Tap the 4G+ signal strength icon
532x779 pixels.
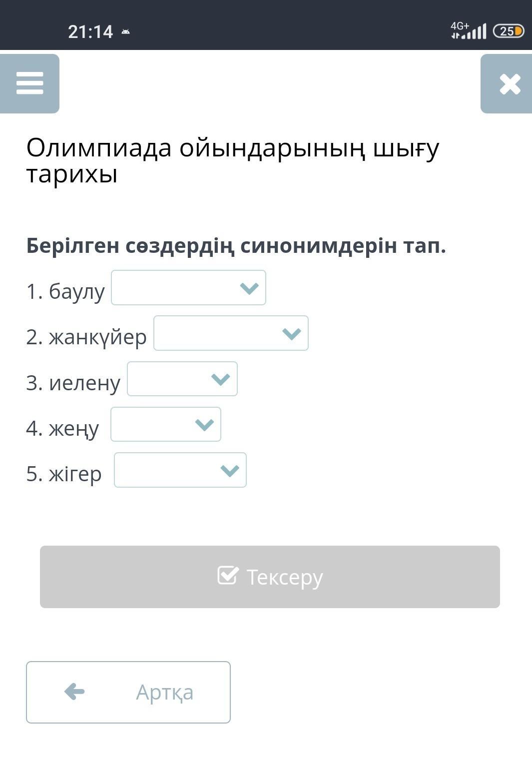click(468, 30)
